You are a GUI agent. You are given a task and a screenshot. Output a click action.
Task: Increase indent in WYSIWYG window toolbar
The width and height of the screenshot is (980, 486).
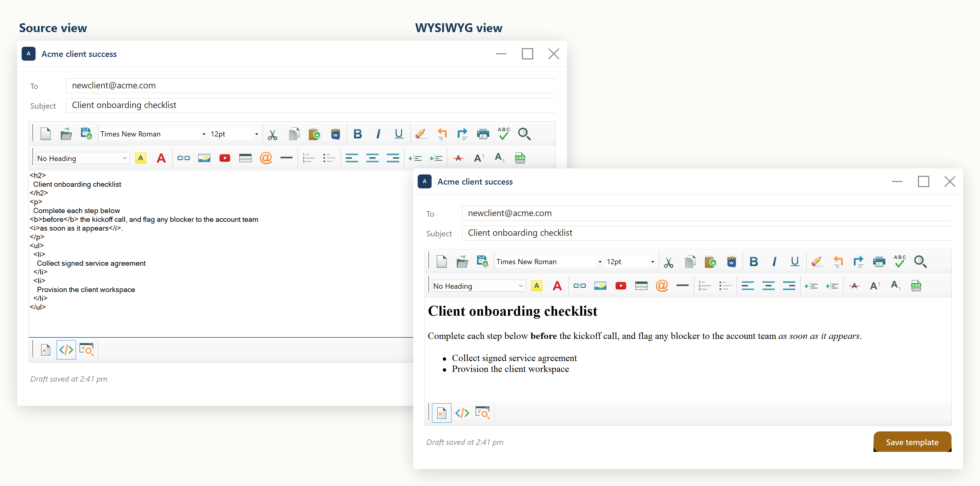click(x=832, y=286)
